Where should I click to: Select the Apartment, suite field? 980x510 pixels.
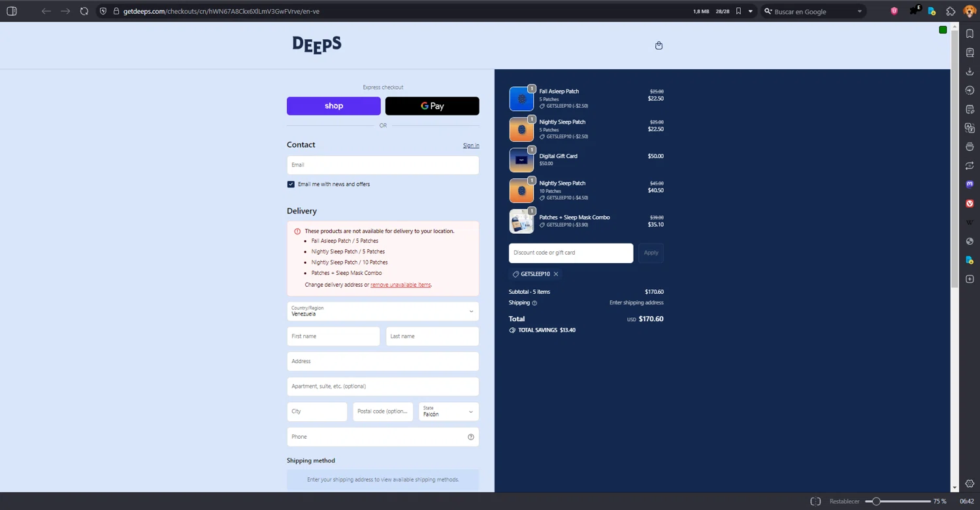[x=383, y=387]
